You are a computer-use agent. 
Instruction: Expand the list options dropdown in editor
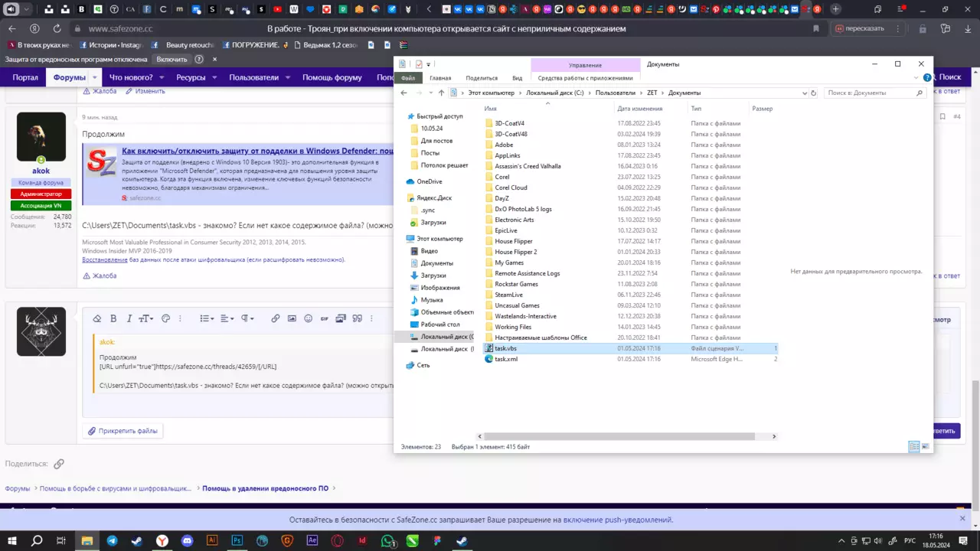pos(207,318)
